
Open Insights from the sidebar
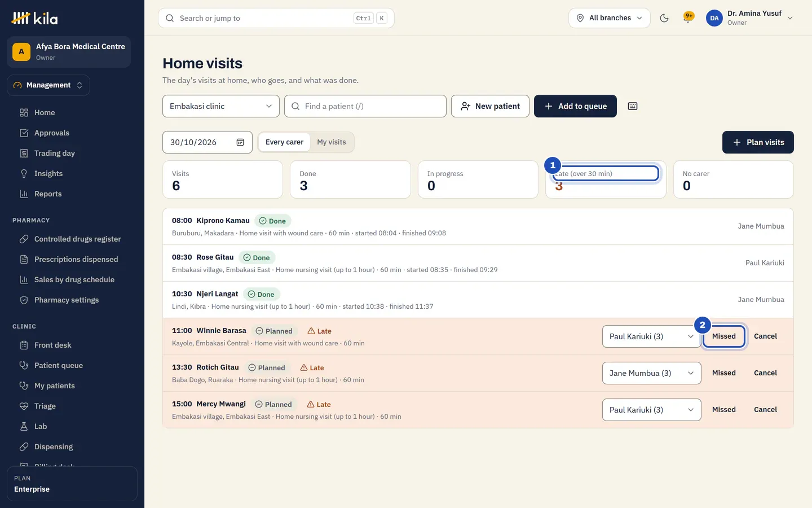tap(72, 173)
